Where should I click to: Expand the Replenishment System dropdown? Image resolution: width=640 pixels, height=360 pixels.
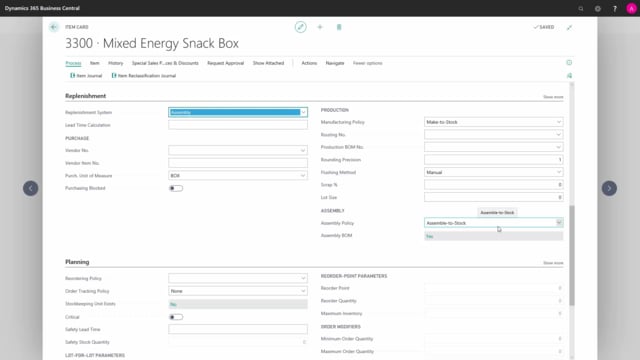pyautogui.click(x=238, y=112)
